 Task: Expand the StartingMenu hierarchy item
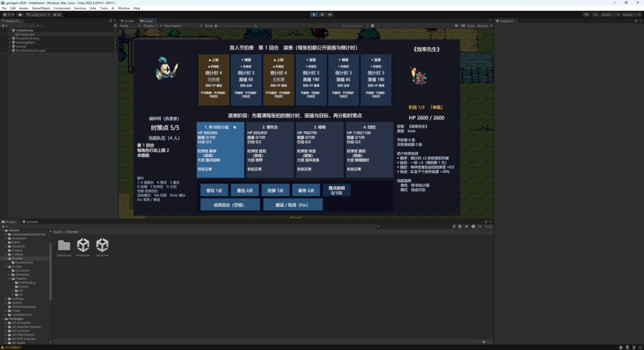point(10,42)
